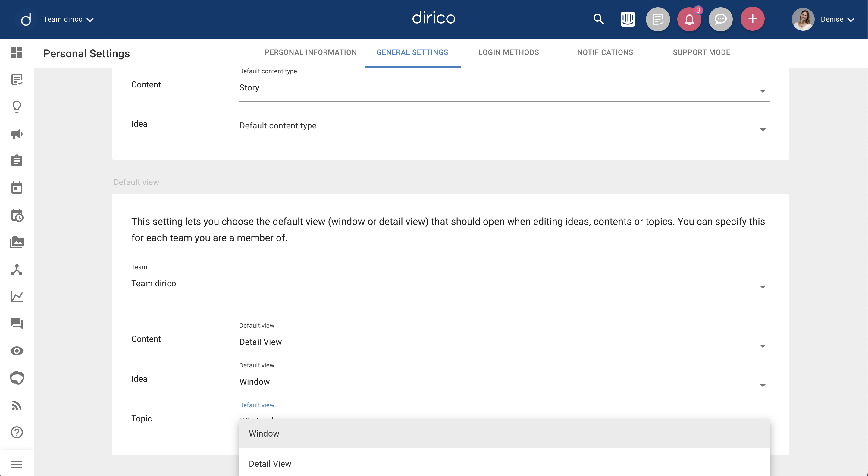The image size is (868, 476).
Task: Open the speech bubble sidebar icon
Action: [17, 378]
